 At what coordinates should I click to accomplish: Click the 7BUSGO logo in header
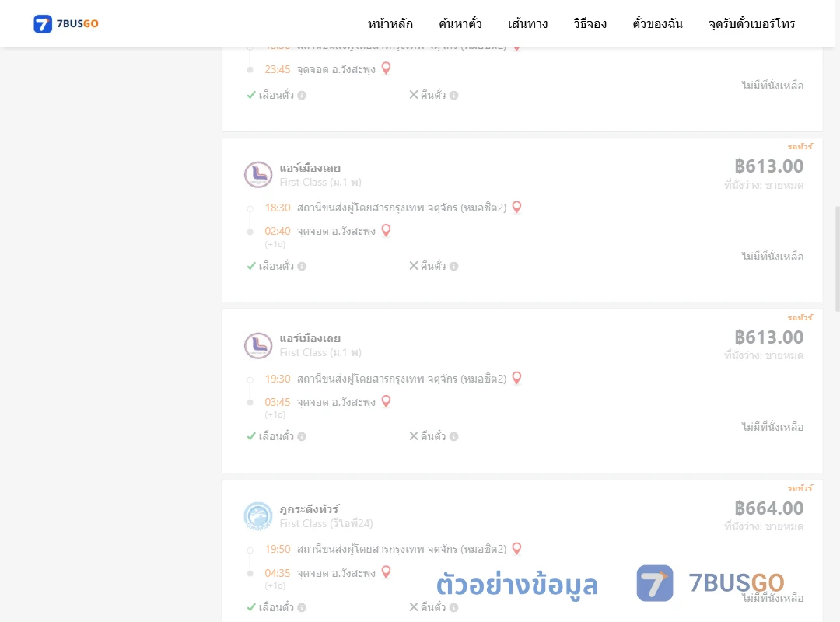point(66,23)
